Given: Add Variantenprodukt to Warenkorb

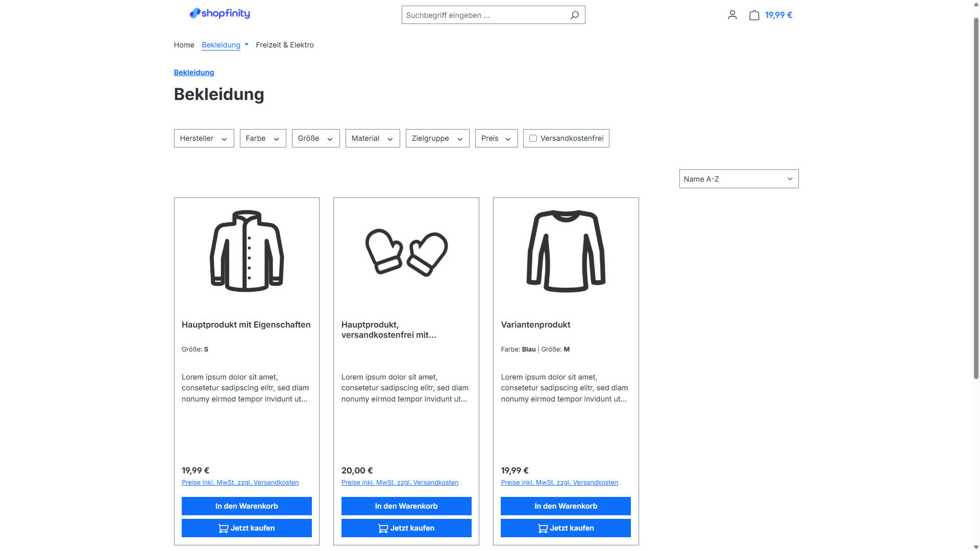Looking at the screenshot, I should tap(566, 506).
